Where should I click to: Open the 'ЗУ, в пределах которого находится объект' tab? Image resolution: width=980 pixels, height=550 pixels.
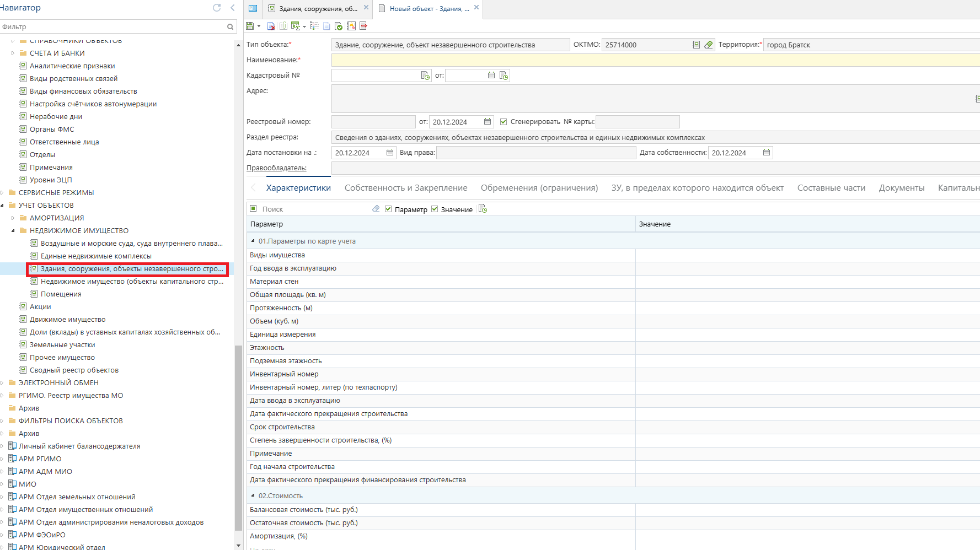(x=698, y=188)
